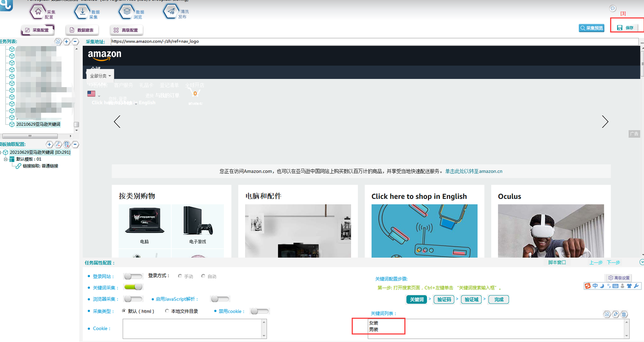644x342 pixels.
Task: Open the 清洗发布 paper-plane hexagon icon
Action: [x=171, y=12]
